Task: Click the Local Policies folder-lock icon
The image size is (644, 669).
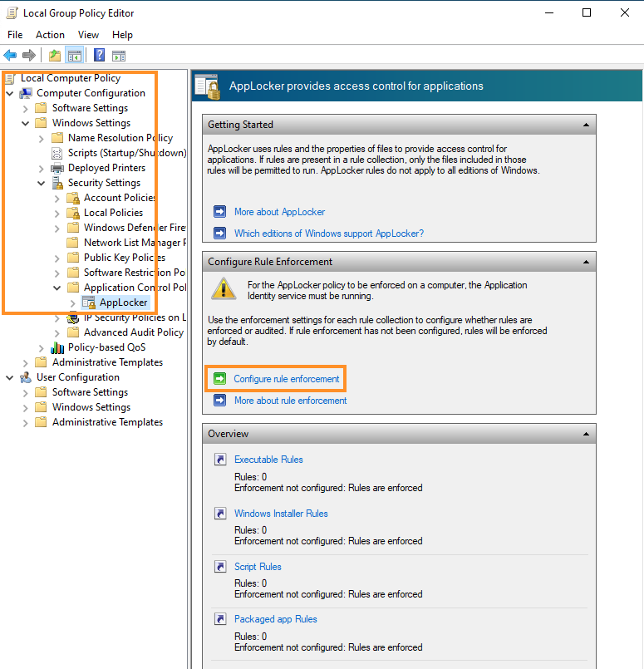Action: [73, 213]
